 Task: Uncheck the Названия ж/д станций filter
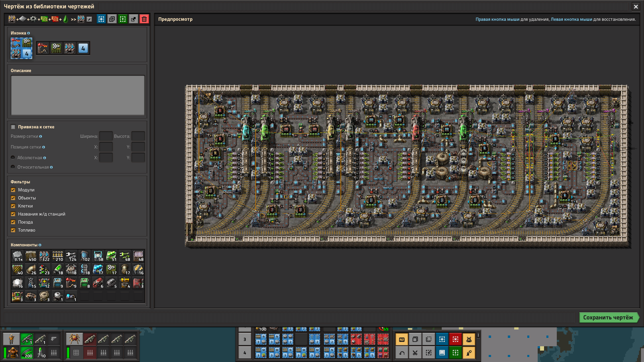(13, 214)
